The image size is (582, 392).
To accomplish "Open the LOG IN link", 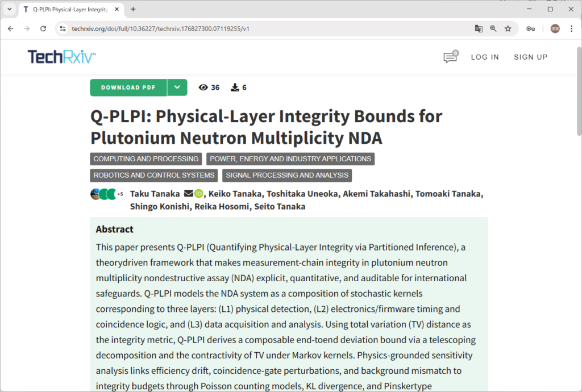I will pyautogui.click(x=485, y=57).
